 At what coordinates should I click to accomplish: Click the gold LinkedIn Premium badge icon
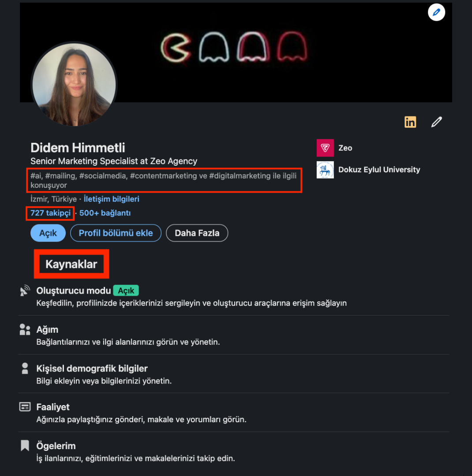[x=410, y=122]
